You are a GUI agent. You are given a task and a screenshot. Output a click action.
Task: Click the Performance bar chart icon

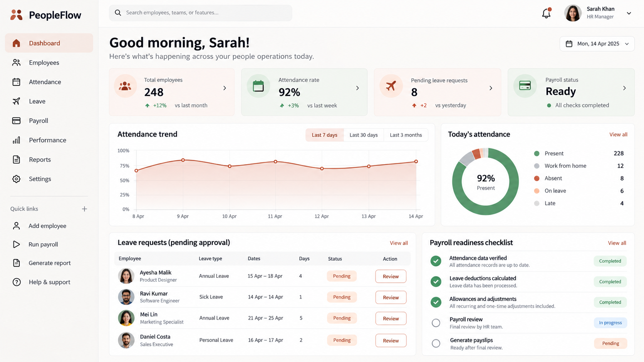tap(16, 140)
